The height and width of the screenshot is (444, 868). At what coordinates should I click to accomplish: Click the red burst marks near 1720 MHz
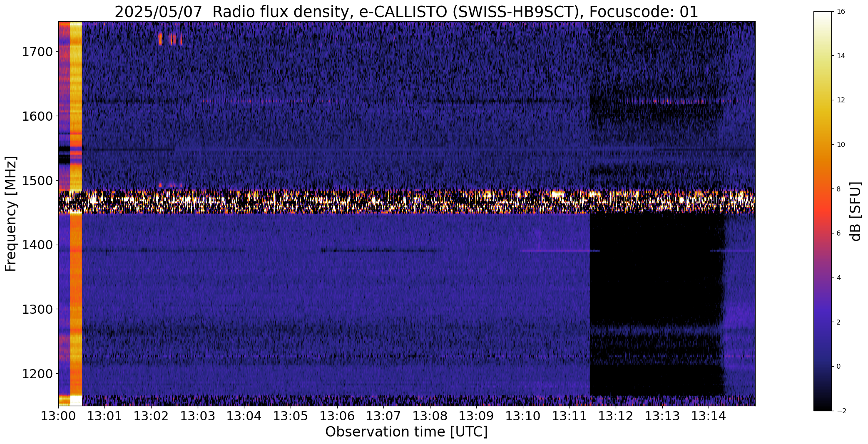pyautogui.click(x=170, y=39)
